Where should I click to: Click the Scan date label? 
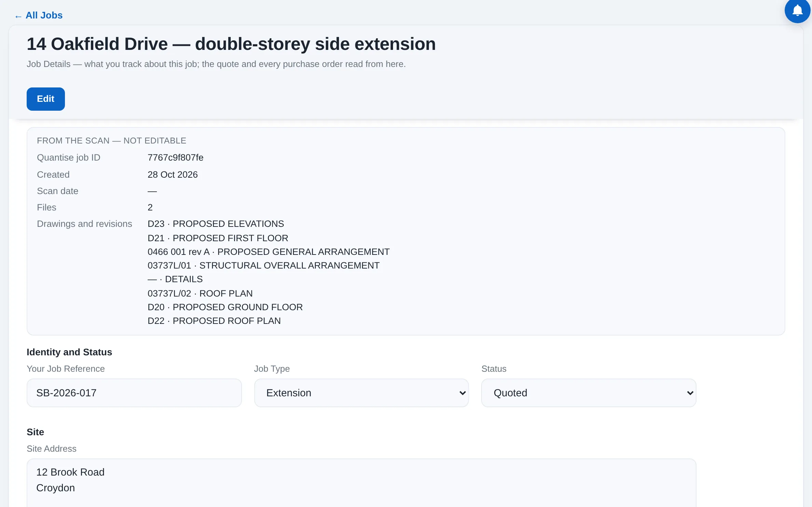click(x=57, y=191)
